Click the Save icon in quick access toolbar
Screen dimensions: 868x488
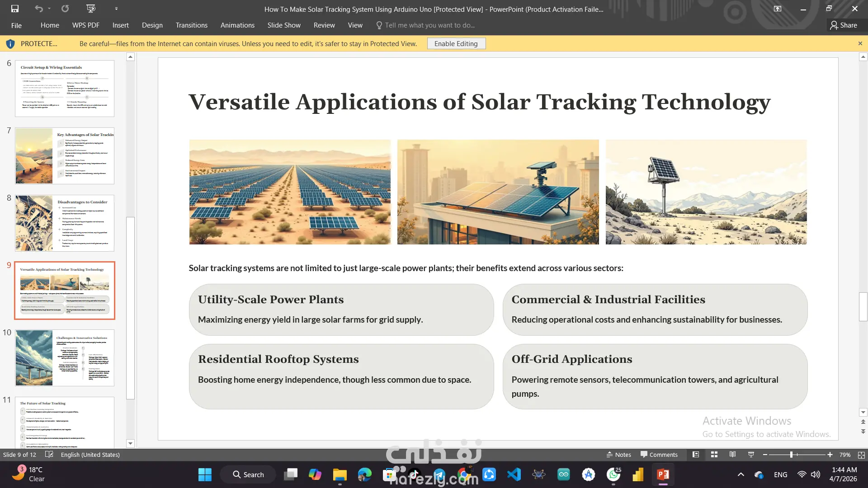coord(15,9)
